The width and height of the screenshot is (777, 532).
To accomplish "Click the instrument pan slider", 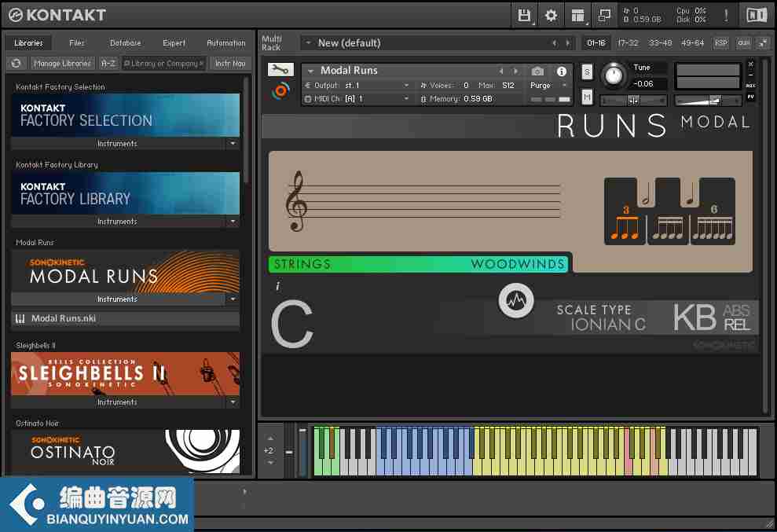I will click(634, 101).
